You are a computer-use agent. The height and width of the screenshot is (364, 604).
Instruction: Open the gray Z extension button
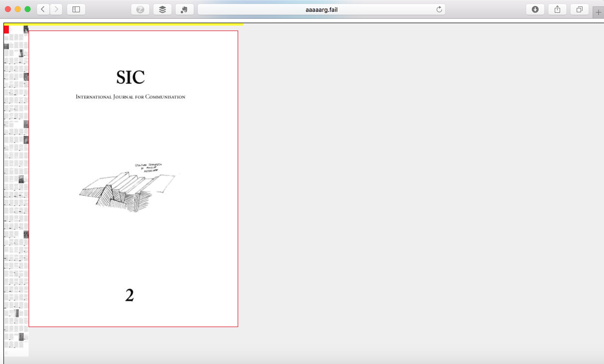(x=140, y=10)
